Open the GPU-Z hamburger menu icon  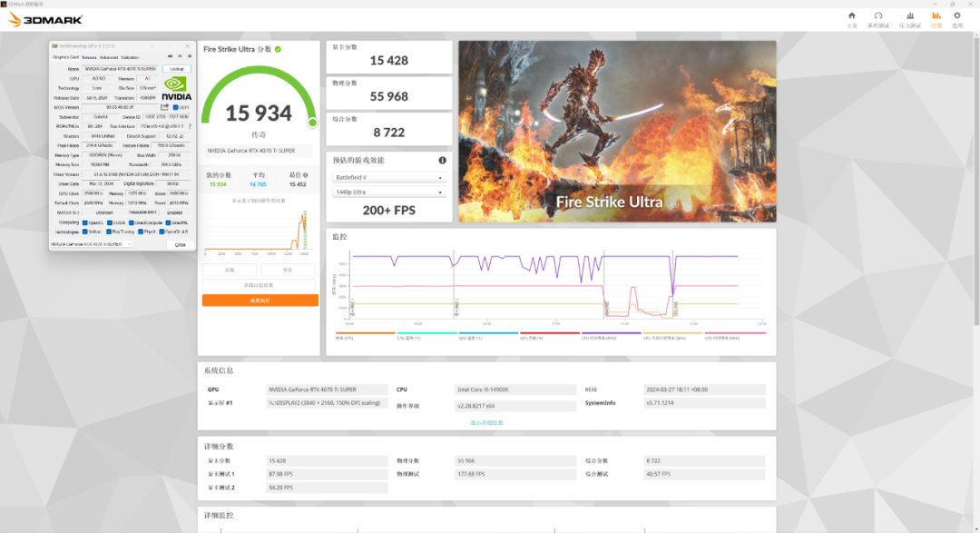tap(190, 55)
